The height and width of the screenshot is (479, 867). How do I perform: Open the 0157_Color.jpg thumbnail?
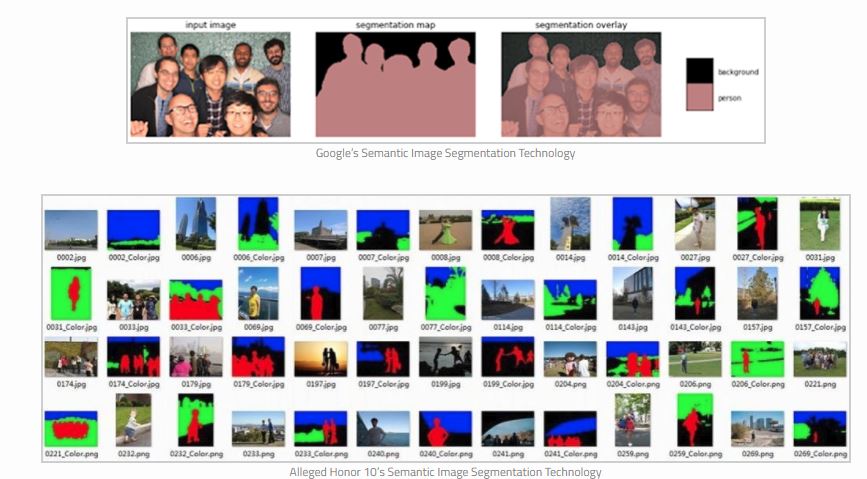click(x=820, y=294)
